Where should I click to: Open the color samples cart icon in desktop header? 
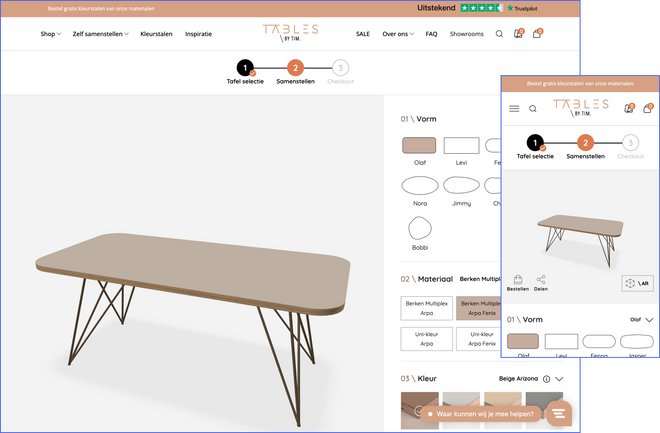(519, 33)
